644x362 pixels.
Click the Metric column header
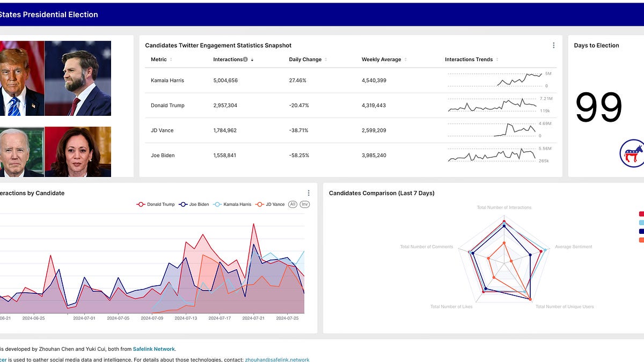[159, 60]
